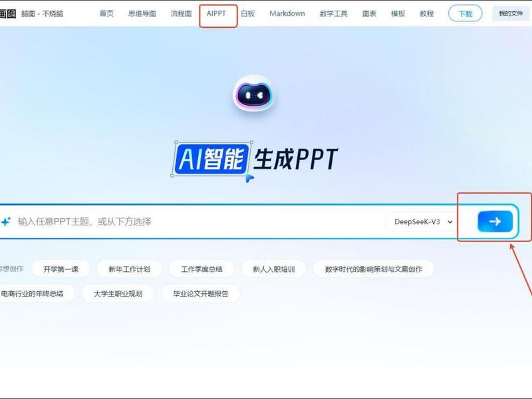532x399 pixels.
Task: Select the 毕业论文开题报告 suggestion
Action: 201,293
